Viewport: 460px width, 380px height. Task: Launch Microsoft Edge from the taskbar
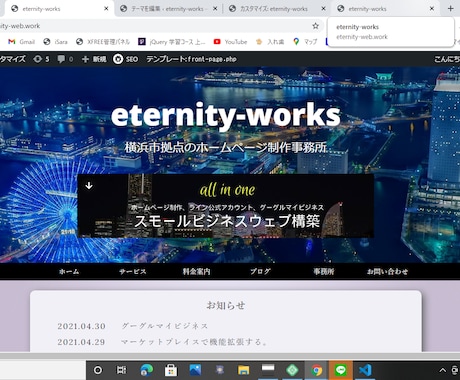[146, 370]
